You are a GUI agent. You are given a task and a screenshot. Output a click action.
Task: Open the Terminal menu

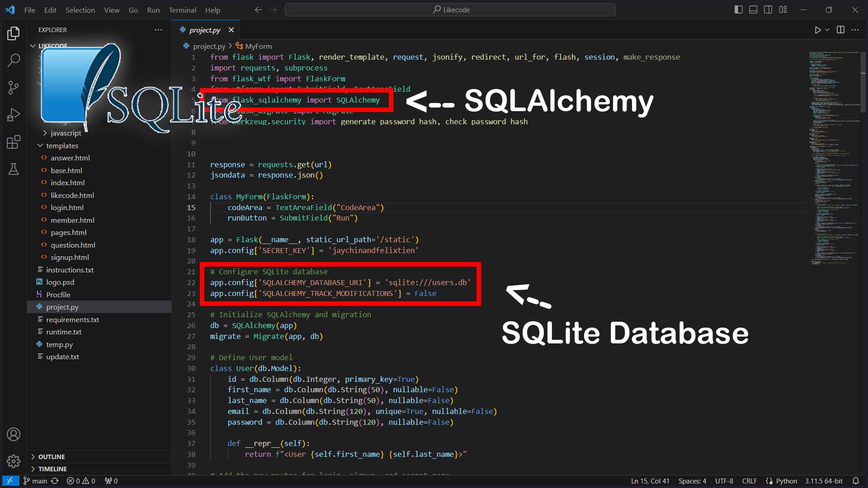[182, 10]
